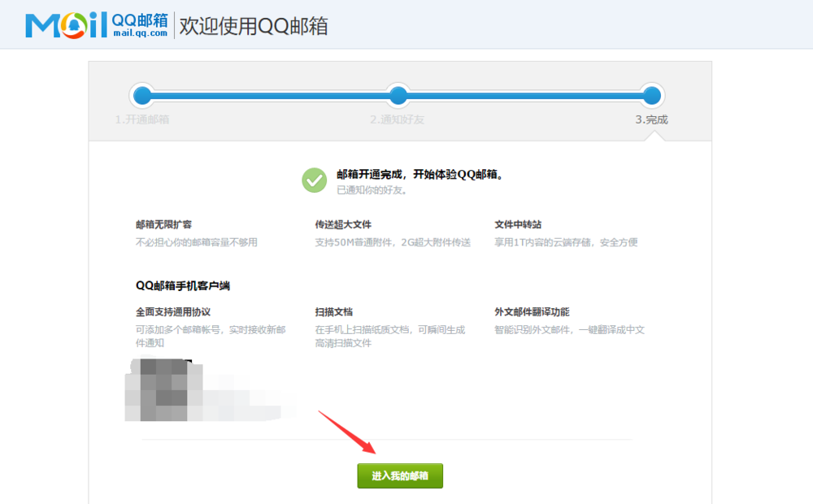Select the step 1 progress dot
The image size is (813, 504).
[142, 95]
